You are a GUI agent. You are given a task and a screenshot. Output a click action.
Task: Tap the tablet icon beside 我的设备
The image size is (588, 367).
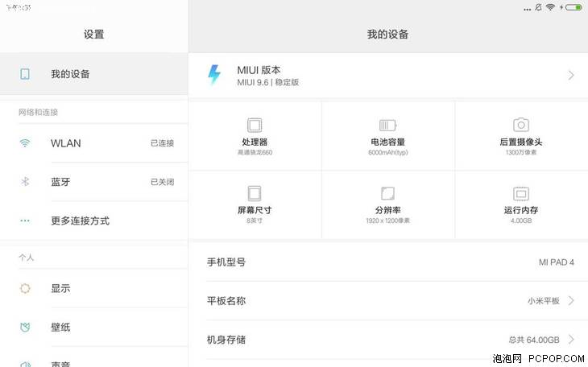[25, 74]
